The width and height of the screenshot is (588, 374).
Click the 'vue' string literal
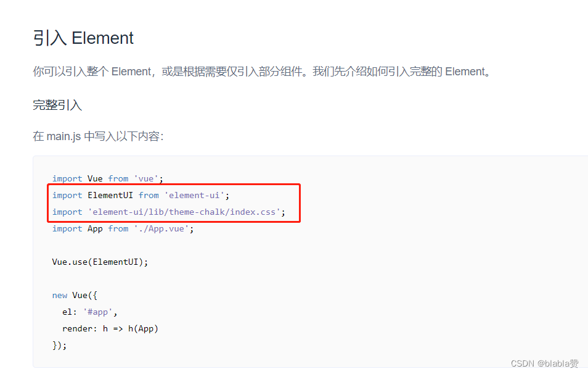[x=146, y=179]
